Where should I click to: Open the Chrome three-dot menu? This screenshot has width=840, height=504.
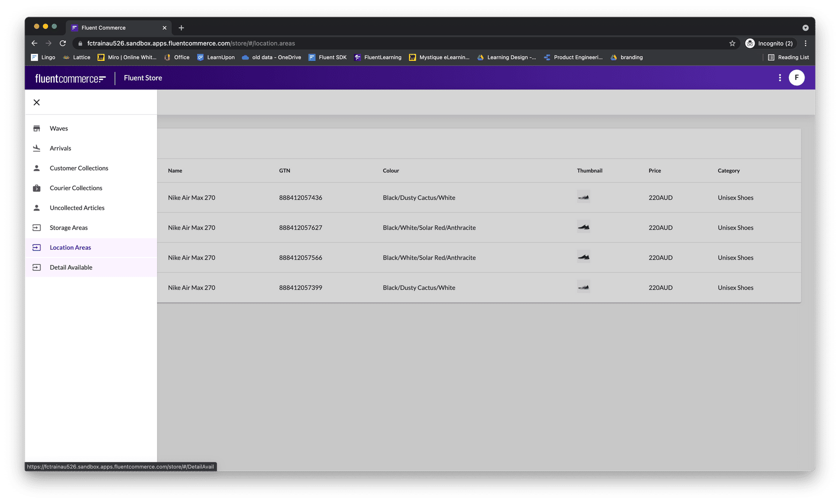pos(805,43)
